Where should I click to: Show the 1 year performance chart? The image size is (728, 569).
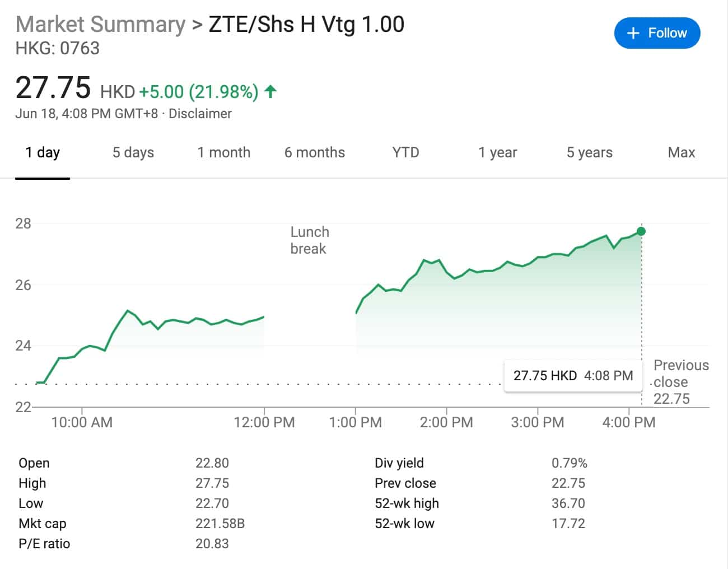[498, 152]
